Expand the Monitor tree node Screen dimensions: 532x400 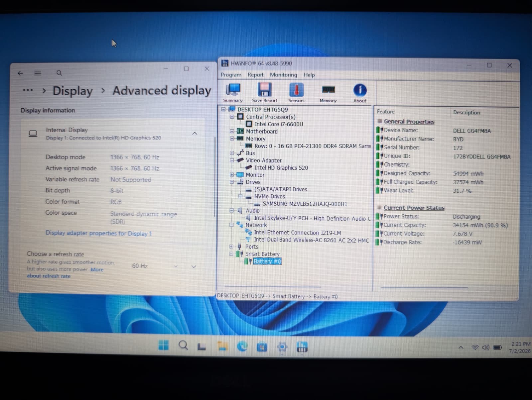232,174
